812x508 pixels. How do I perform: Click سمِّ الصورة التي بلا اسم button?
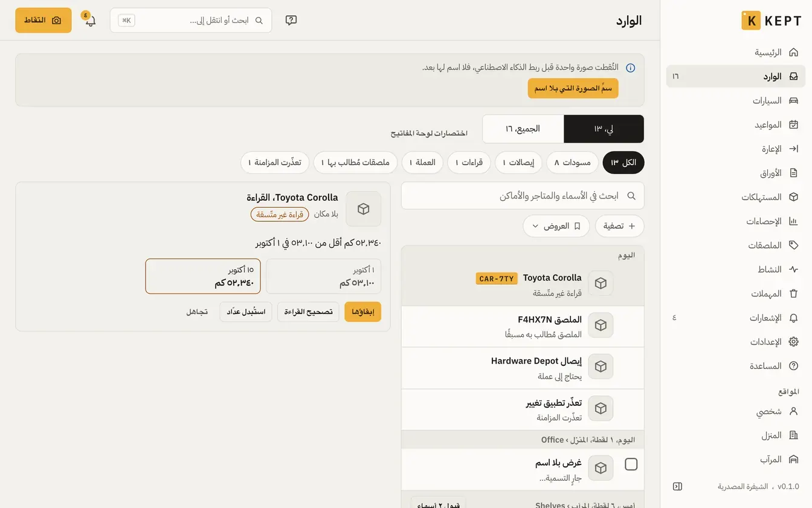[x=573, y=88]
